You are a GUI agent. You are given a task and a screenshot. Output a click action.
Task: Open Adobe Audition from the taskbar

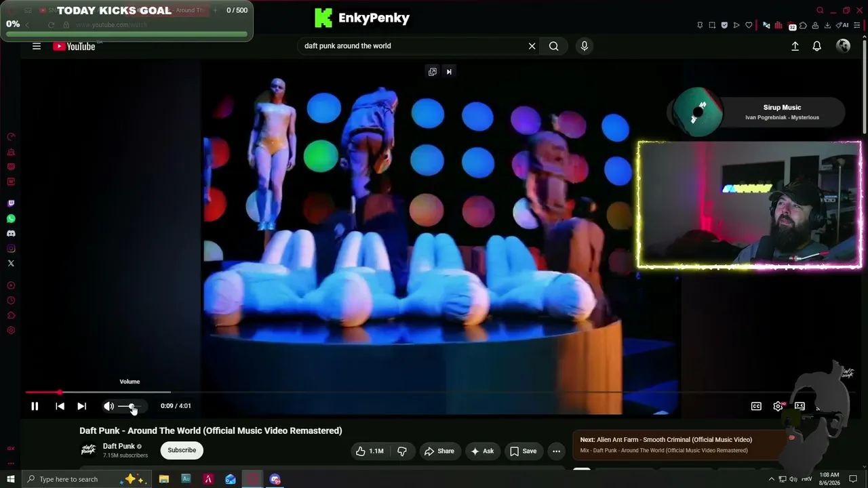pyautogui.click(x=186, y=479)
